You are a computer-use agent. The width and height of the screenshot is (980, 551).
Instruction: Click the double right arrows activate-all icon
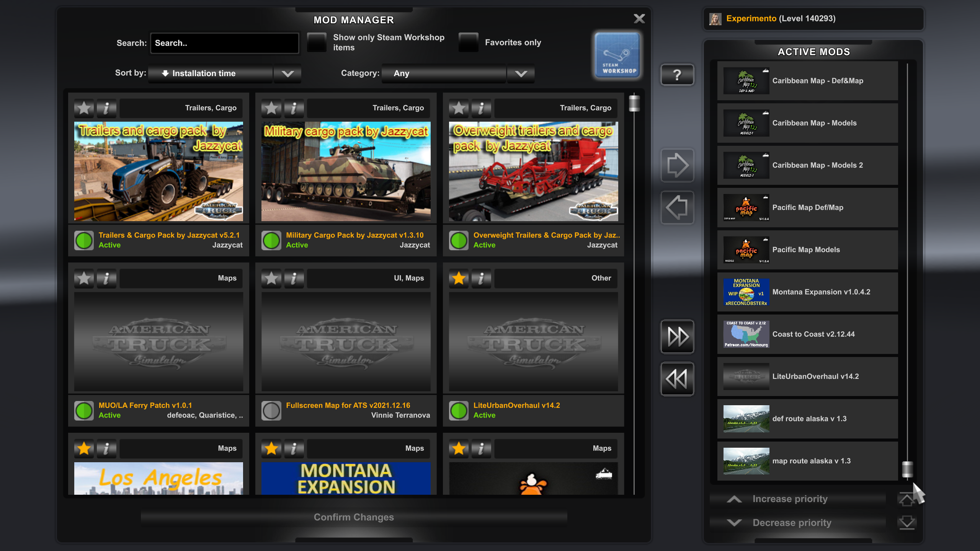(x=677, y=337)
